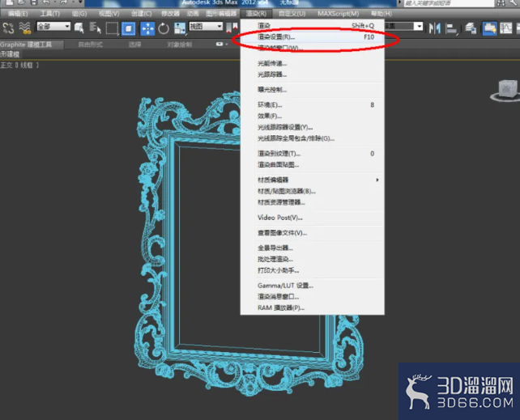Open the MAXScript(M) menu
520x420 pixels.
[x=339, y=14]
